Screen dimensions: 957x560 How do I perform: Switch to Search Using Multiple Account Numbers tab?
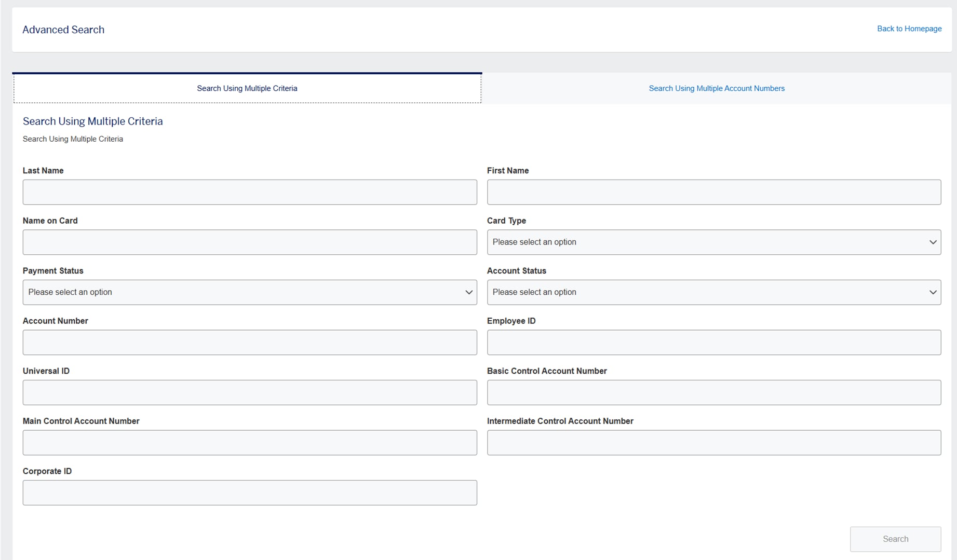[x=716, y=88]
